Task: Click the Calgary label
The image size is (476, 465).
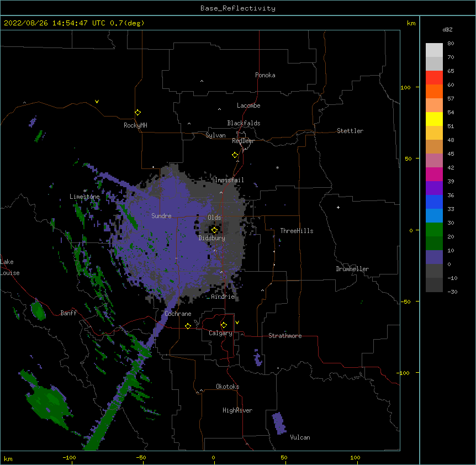Action: point(220,333)
